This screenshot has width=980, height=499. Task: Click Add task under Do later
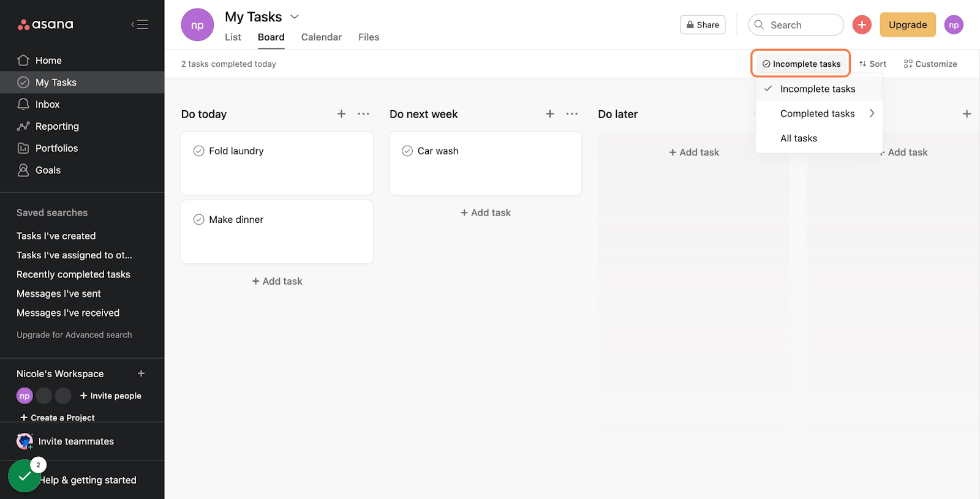(x=694, y=152)
